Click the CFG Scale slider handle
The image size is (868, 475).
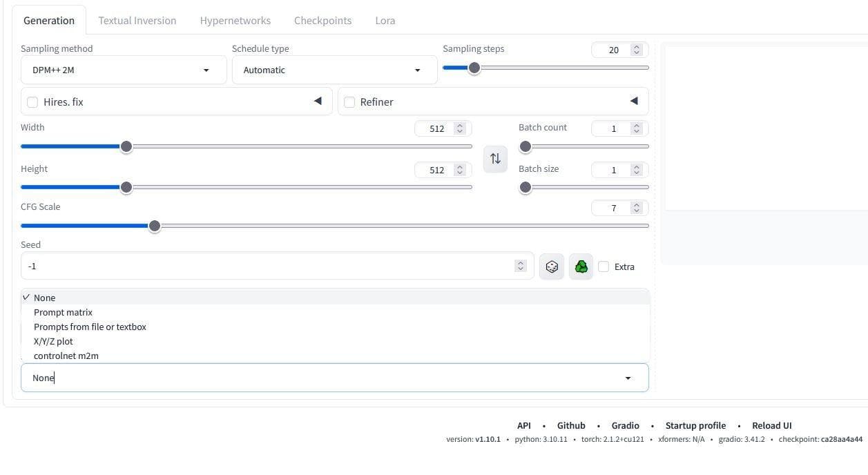pos(155,226)
